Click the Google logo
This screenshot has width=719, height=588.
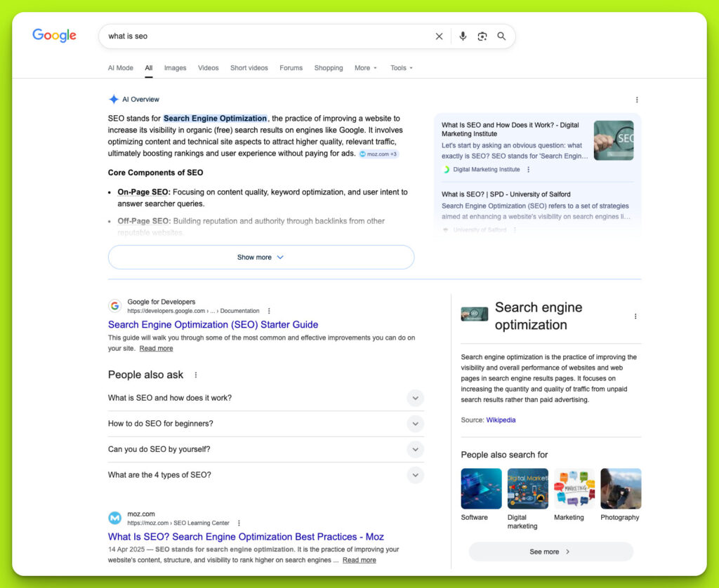tap(54, 36)
